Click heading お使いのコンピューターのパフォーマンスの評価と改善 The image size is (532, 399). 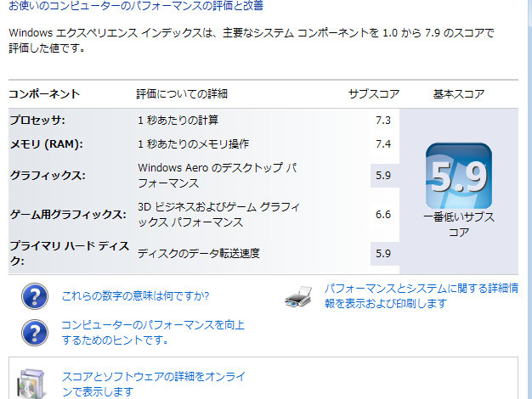[136, 5]
